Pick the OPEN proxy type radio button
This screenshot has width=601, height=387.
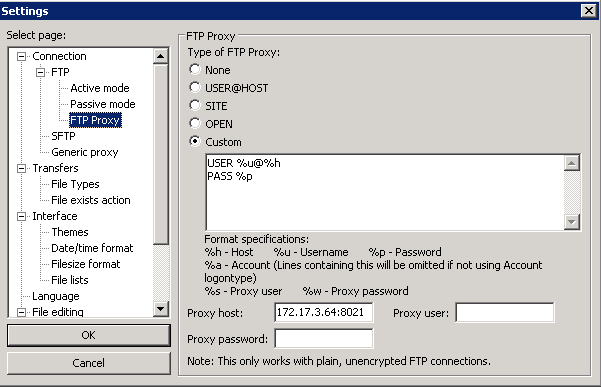[195, 123]
